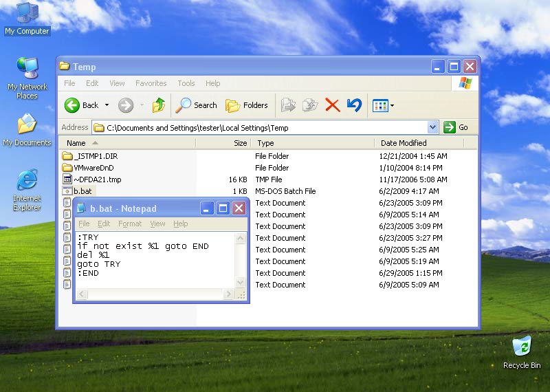Click the Windows flag logo in Temp window
550x392 pixels.
465,83
